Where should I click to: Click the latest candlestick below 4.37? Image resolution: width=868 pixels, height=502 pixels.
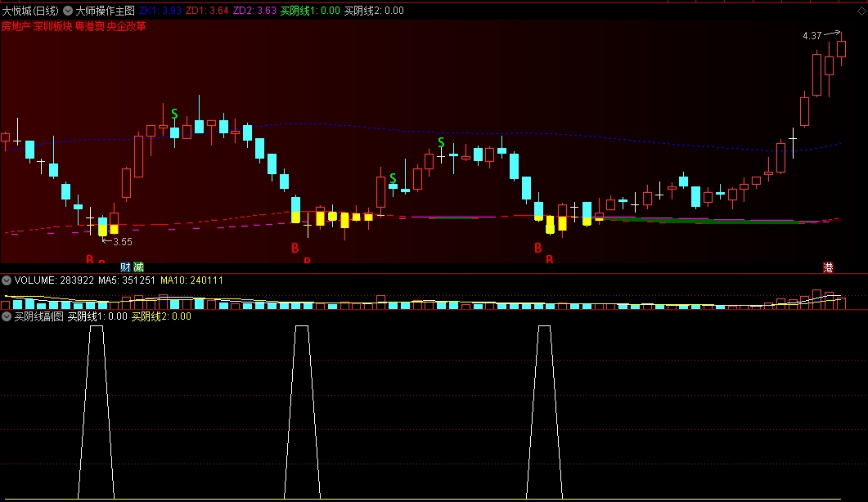[842, 49]
